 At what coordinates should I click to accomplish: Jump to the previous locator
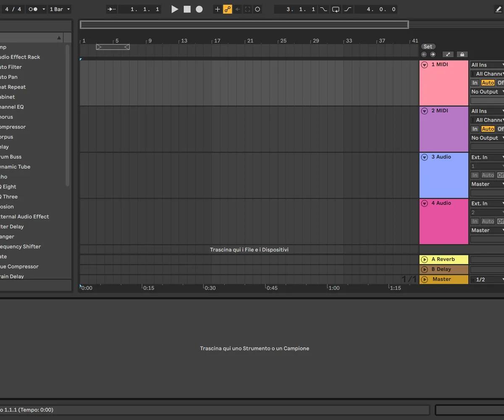[x=424, y=54]
